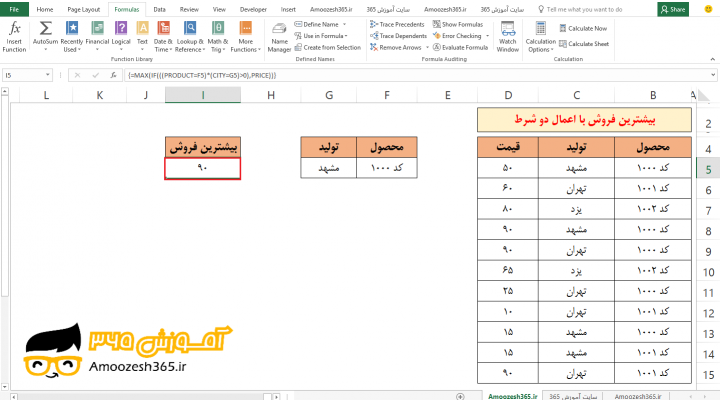Open the Name Box dropdown
This screenshot has height=400, width=720.
[x=47, y=75]
